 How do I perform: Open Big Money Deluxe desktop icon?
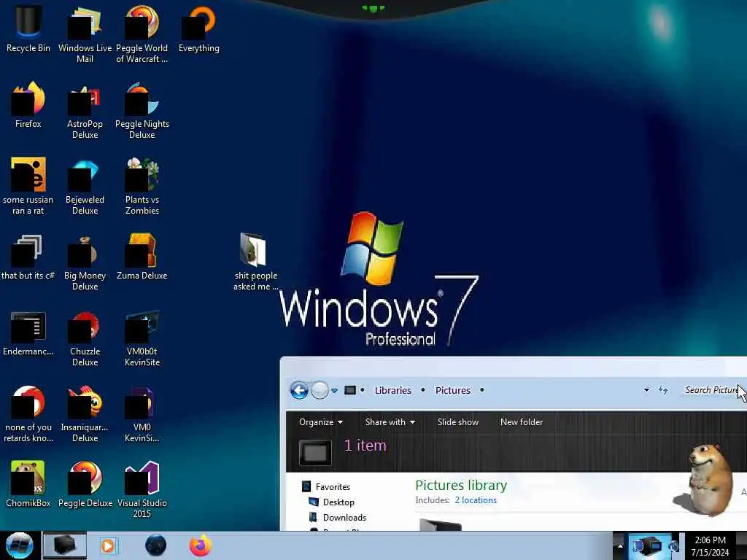(x=85, y=262)
